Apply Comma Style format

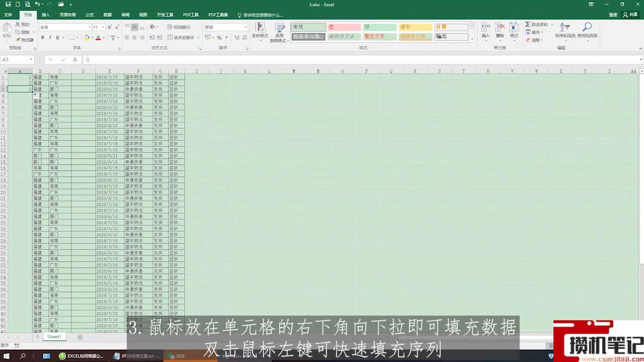coord(226,38)
